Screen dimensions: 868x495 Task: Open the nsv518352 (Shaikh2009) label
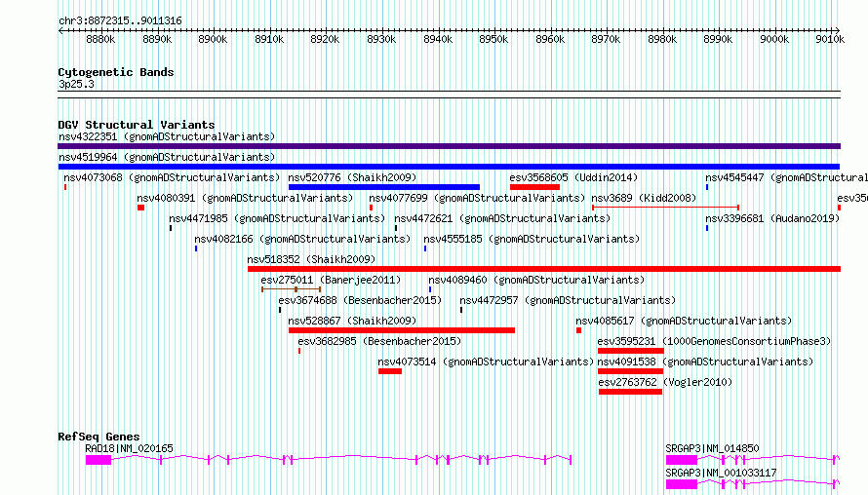[x=311, y=259]
